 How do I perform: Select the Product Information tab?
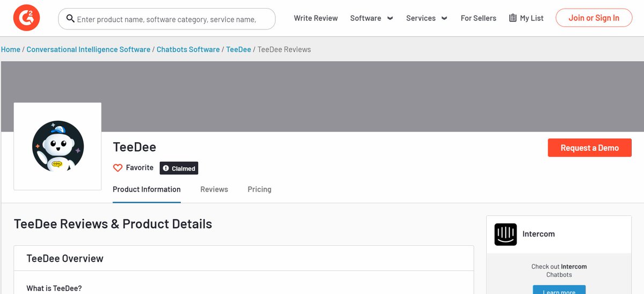pos(147,189)
